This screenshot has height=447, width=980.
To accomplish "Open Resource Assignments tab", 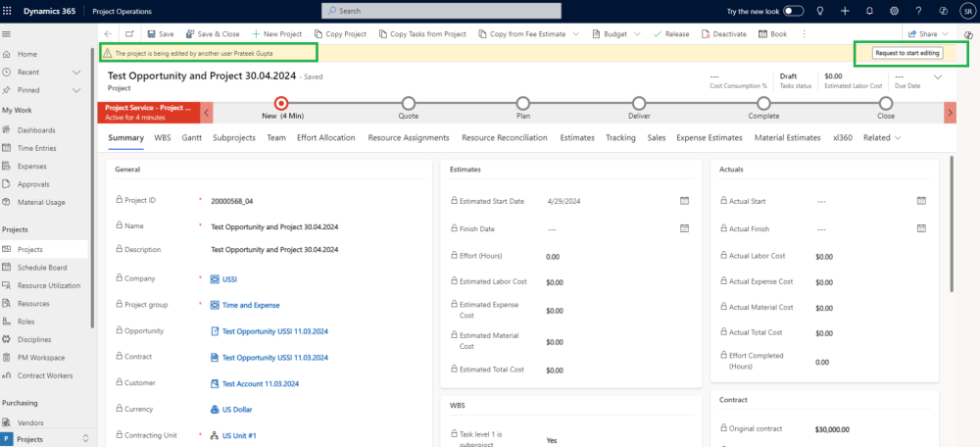I will [x=408, y=137].
